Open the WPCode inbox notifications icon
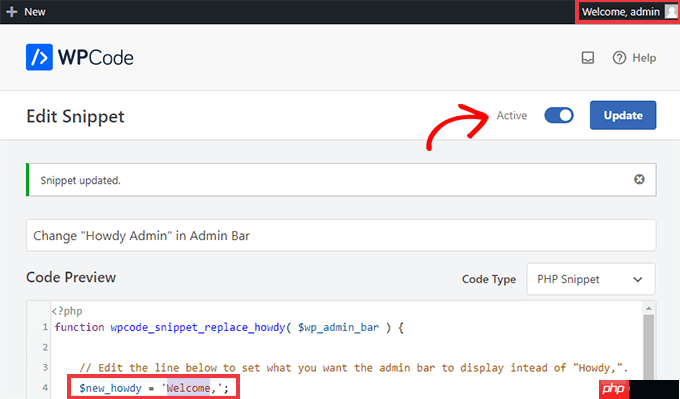Screen dimensions: 680x399 click(x=588, y=58)
